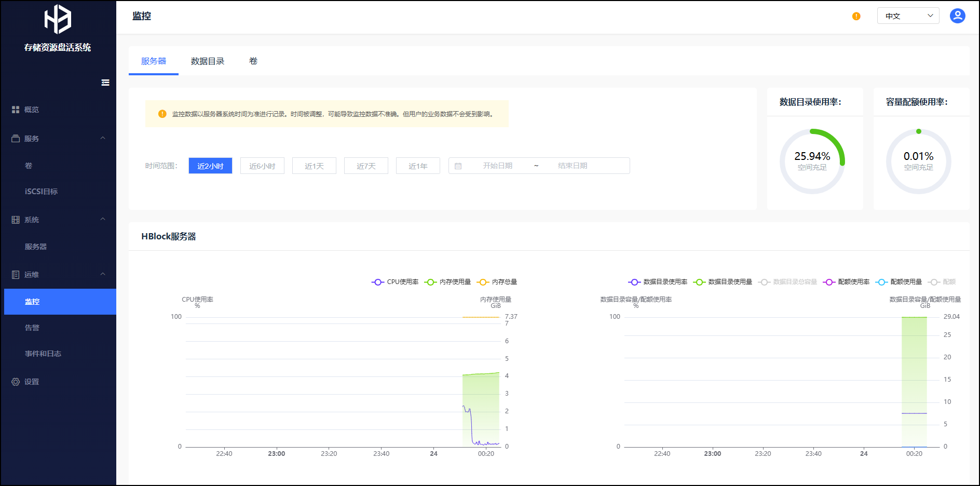Click the 开始日期 start date field
Viewport: 980px width, 486px height.
click(498, 166)
